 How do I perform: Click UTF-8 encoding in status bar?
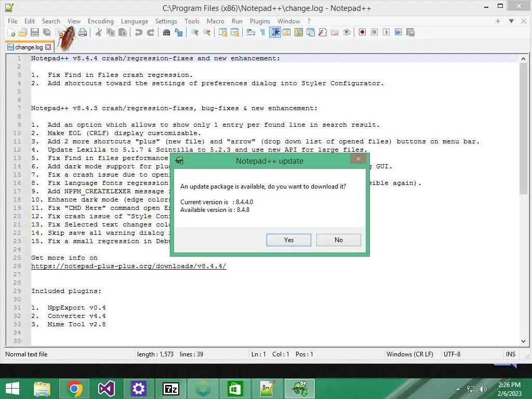pyautogui.click(x=452, y=354)
